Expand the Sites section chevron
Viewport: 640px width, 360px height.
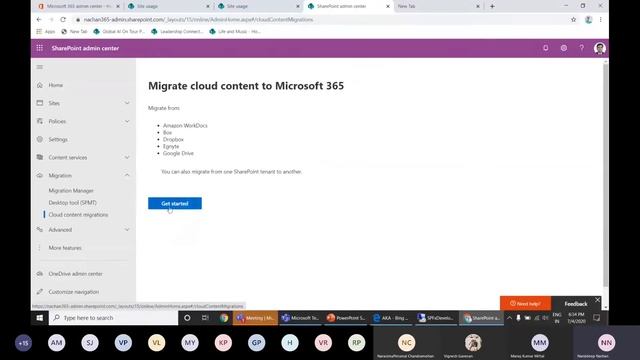[x=127, y=103]
